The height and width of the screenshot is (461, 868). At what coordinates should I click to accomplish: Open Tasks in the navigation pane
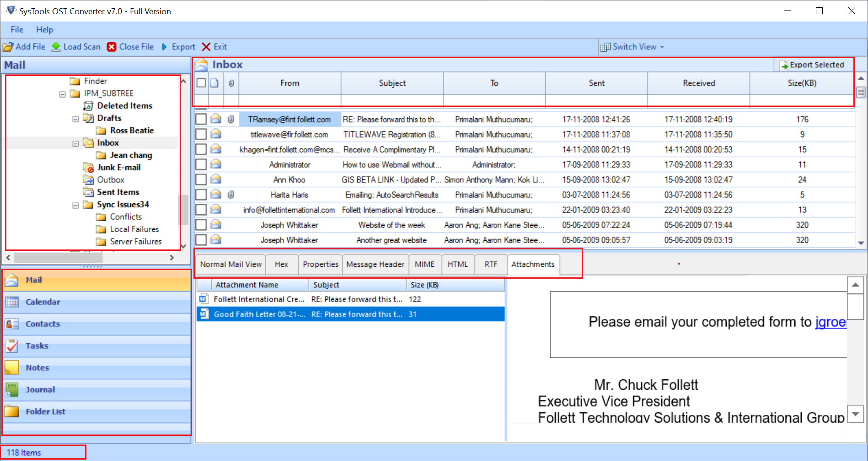pyautogui.click(x=37, y=346)
